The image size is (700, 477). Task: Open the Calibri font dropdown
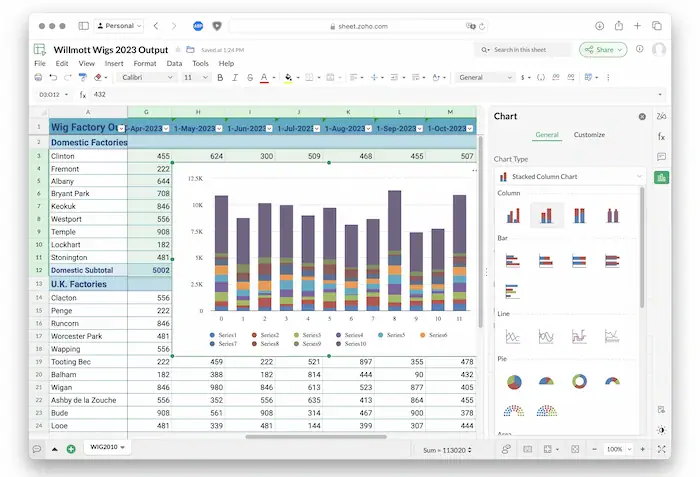click(146, 77)
